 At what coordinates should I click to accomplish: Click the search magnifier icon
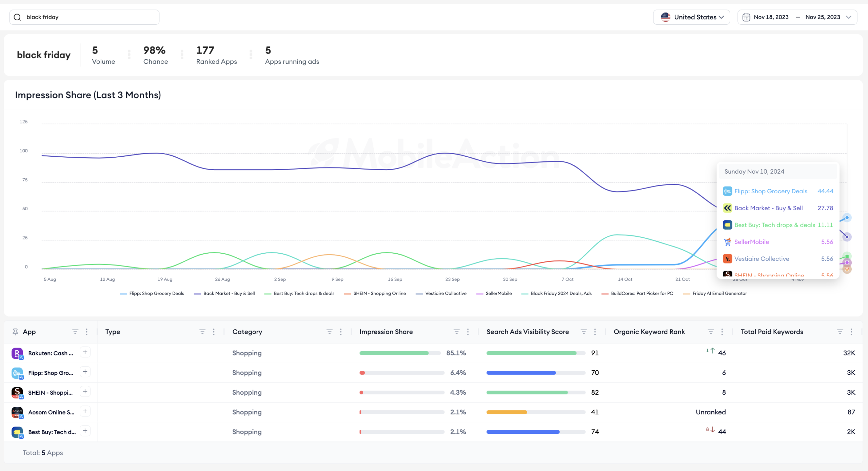click(17, 17)
